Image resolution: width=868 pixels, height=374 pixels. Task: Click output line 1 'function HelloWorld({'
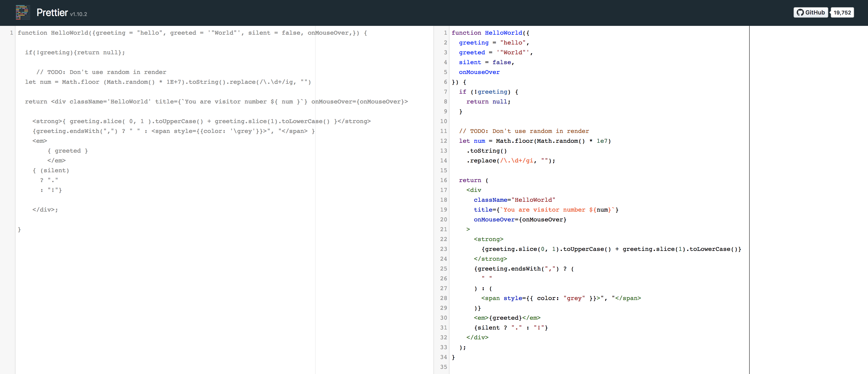click(491, 33)
